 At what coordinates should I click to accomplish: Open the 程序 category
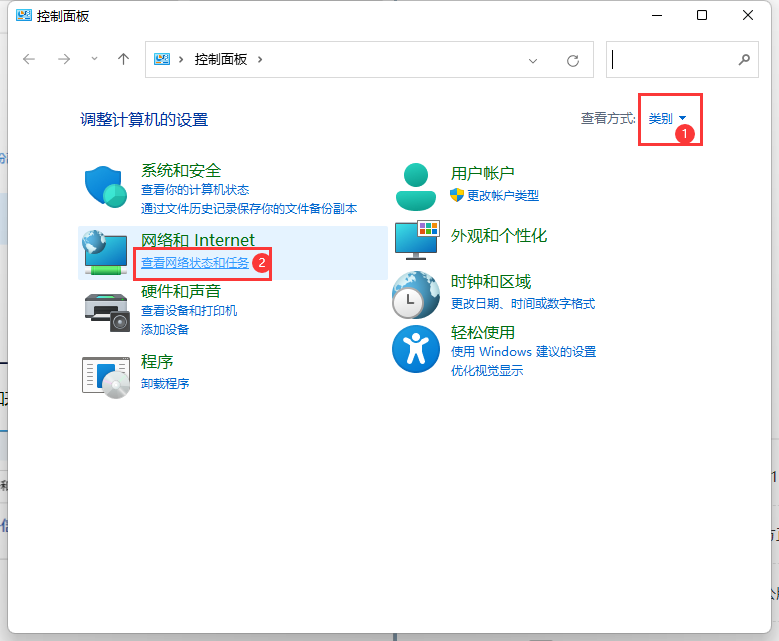pyautogui.click(x=157, y=362)
